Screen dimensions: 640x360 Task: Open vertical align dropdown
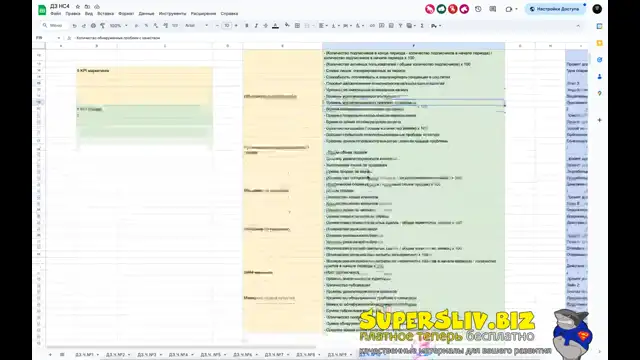(x=335, y=26)
